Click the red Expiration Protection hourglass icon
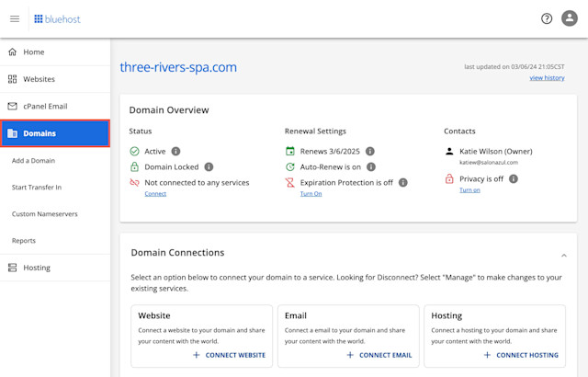The image size is (588, 377). click(x=290, y=183)
